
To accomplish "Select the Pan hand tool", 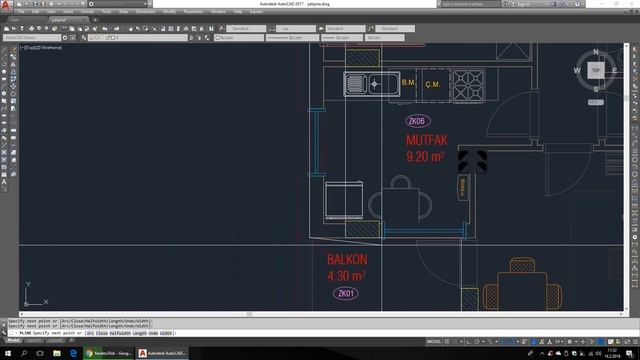I will click(x=131, y=29).
